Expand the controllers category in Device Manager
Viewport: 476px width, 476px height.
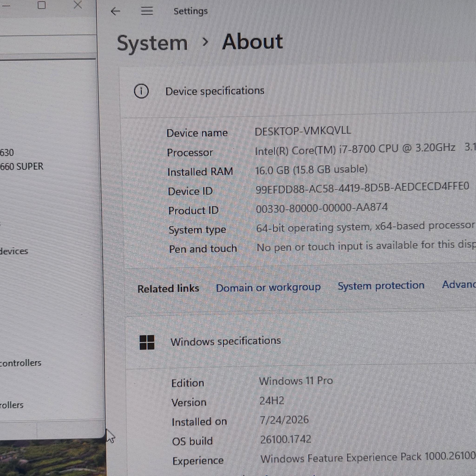click(20, 363)
